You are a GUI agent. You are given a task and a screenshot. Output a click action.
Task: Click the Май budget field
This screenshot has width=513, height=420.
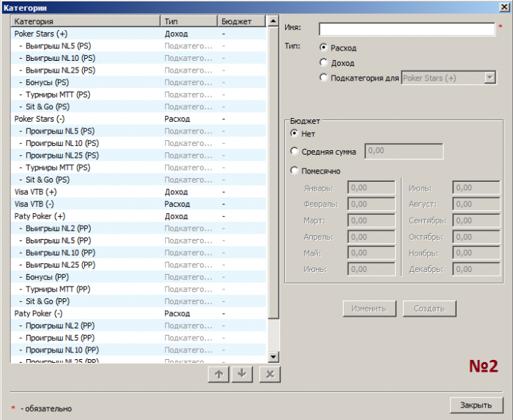(372, 253)
